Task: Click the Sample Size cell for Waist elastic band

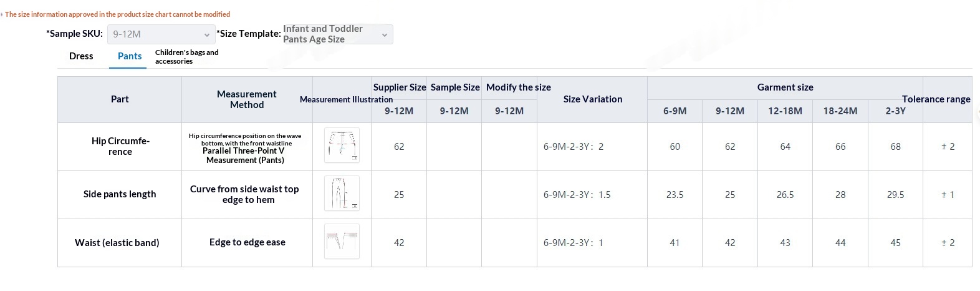Action: [x=454, y=243]
